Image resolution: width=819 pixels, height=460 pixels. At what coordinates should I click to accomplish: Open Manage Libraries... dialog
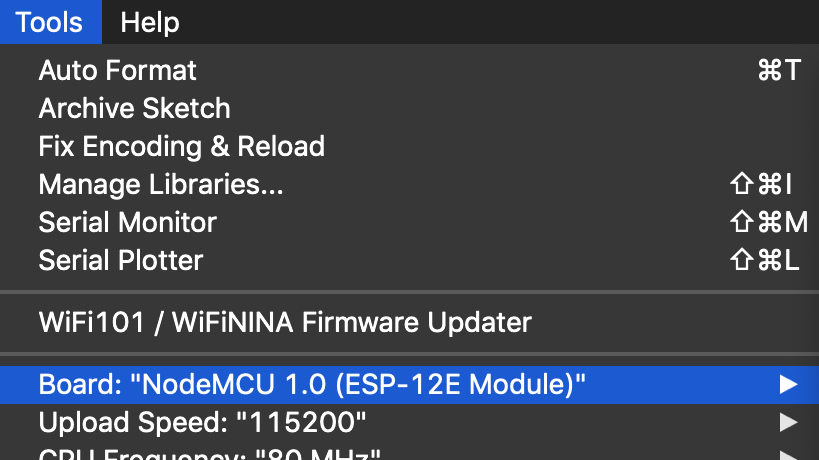pos(410,184)
